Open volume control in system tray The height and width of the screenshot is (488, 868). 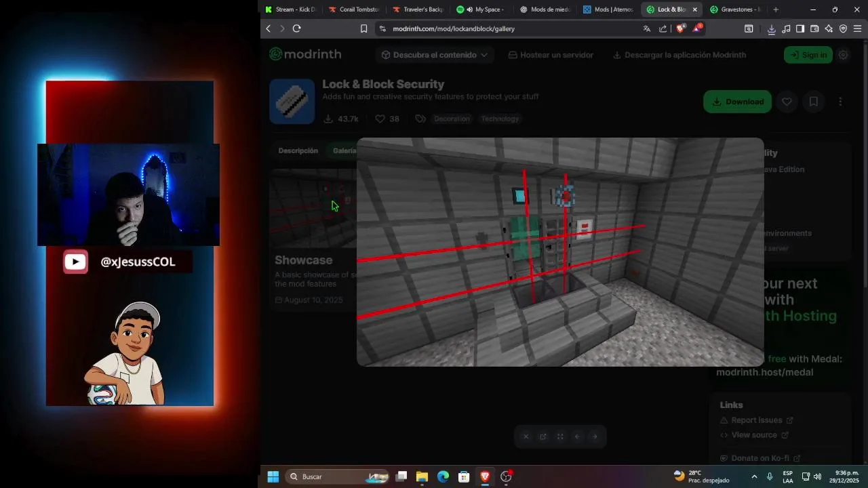817,476
